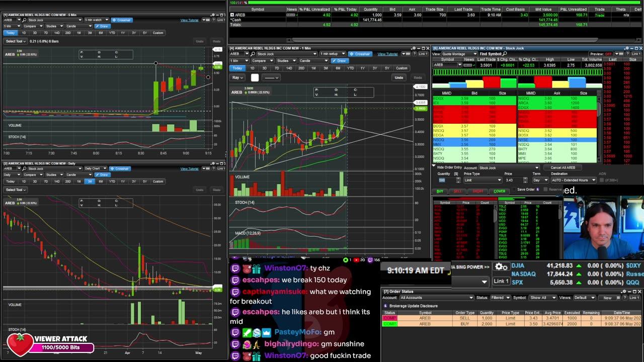Click Cancel All AREB button
The width and height of the screenshot is (644, 362).
562,167
